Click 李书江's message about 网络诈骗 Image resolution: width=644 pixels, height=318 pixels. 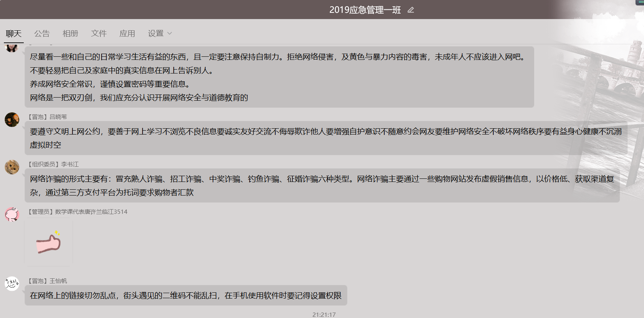coord(322,185)
